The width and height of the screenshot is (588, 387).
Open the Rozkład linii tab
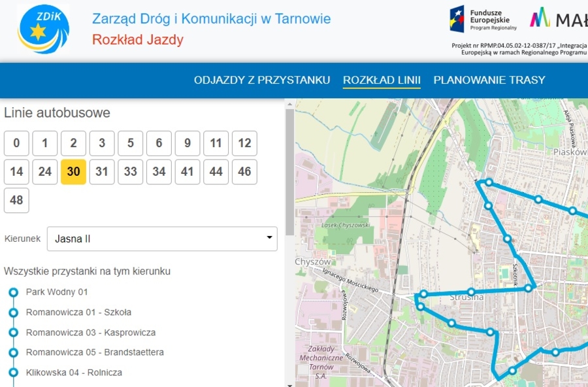[x=382, y=80]
